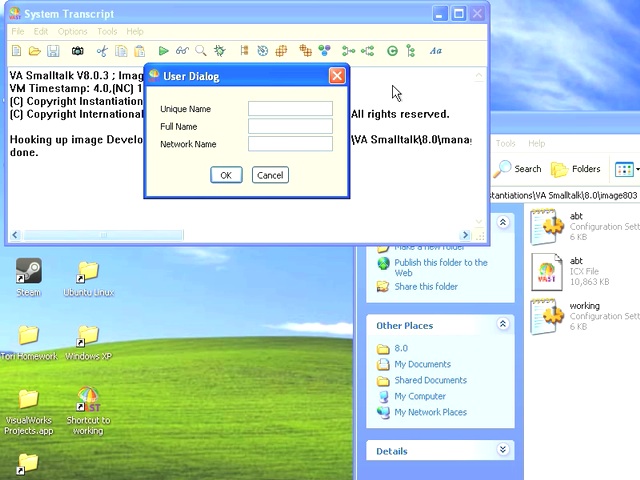Click the Cut scissors icon
This screenshot has height=480, width=640.
(x=102, y=51)
